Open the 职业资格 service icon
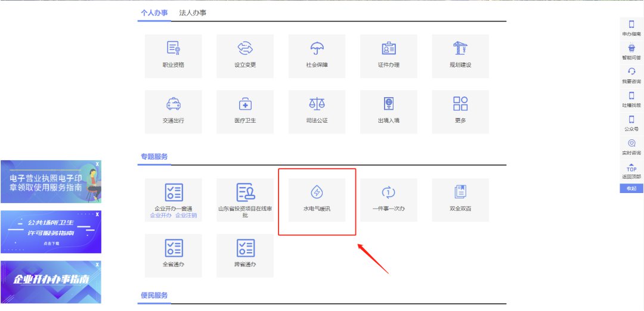The width and height of the screenshot is (644, 311). point(174,49)
